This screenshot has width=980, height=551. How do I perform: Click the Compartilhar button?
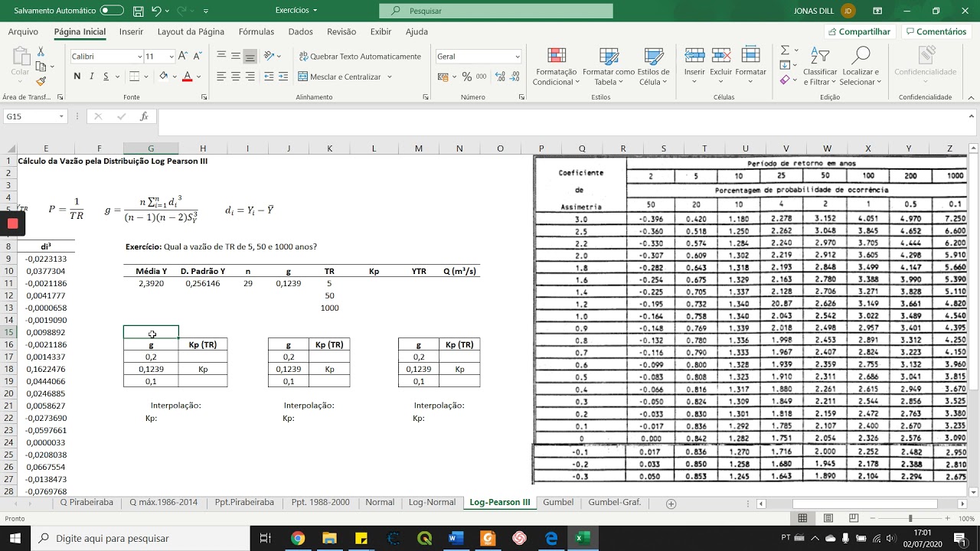coord(858,31)
